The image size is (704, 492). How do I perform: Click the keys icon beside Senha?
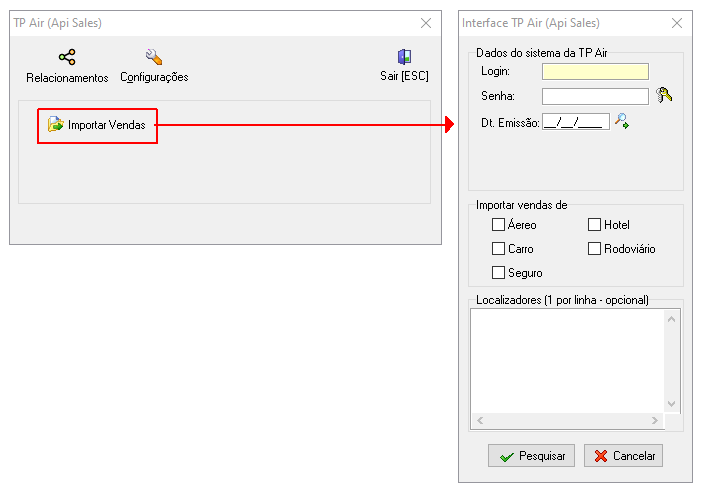pos(664,95)
